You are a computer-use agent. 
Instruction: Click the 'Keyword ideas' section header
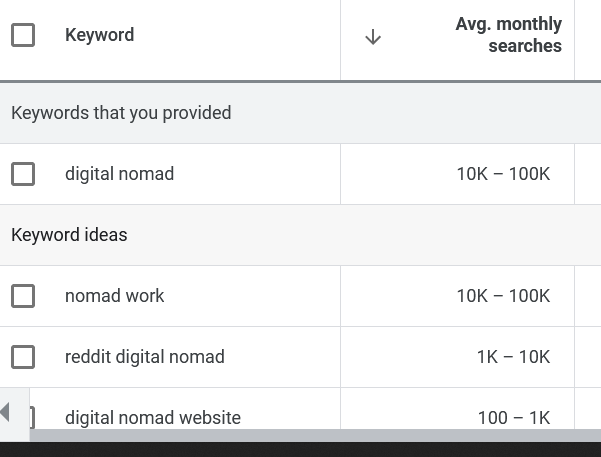[69, 235]
